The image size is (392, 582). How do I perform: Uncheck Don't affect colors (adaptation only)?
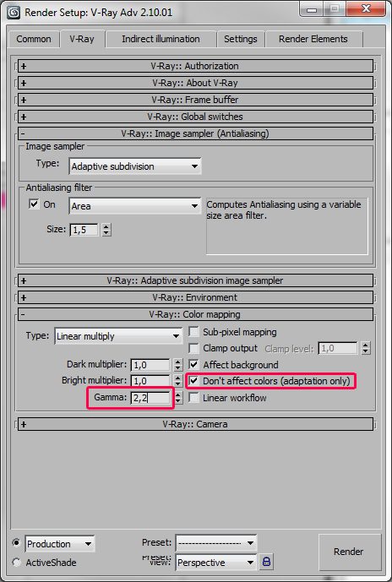193,381
